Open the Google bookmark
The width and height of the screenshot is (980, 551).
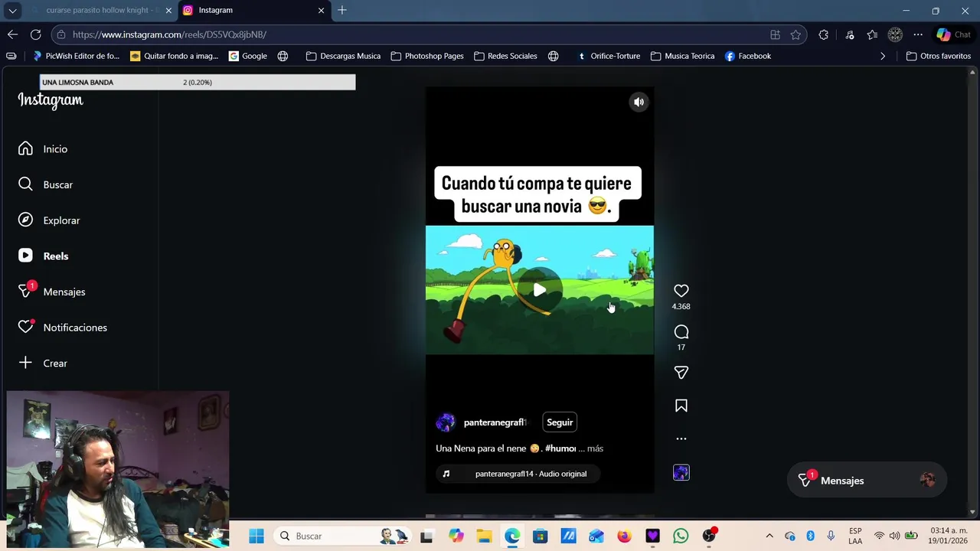(x=248, y=56)
